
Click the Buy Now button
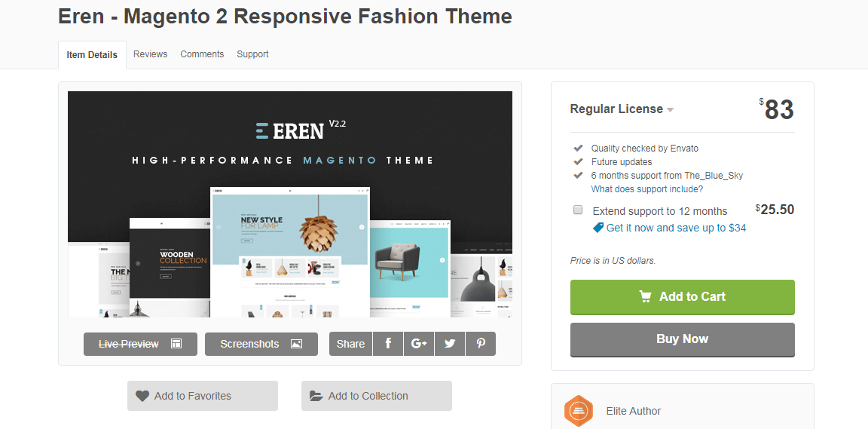click(x=682, y=339)
